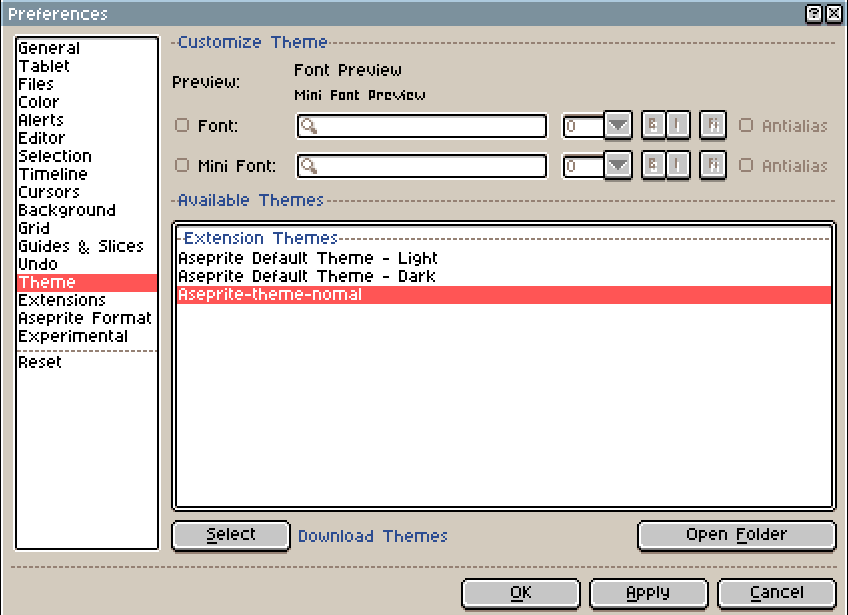This screenshot has height=615, width=848.
Task: Switch to Aseprite Format section
Action: pyautogui.click(x=87, y=318)
